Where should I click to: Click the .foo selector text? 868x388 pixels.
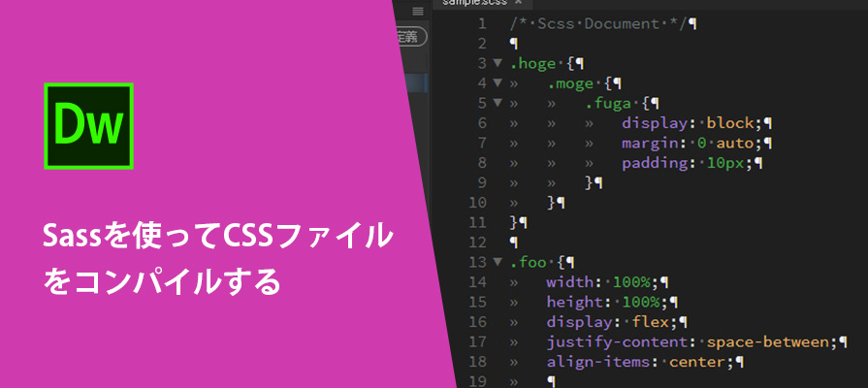coord(530,262)
